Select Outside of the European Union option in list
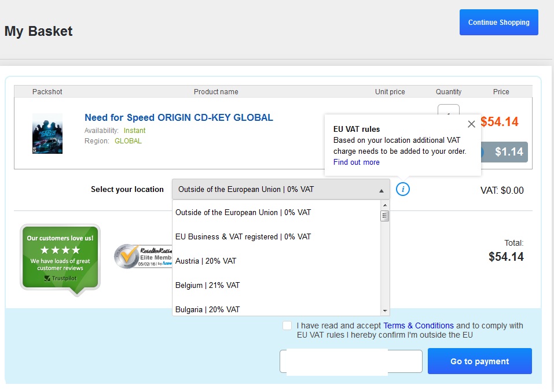The image size is (554, 392). (x=276, y=212)
